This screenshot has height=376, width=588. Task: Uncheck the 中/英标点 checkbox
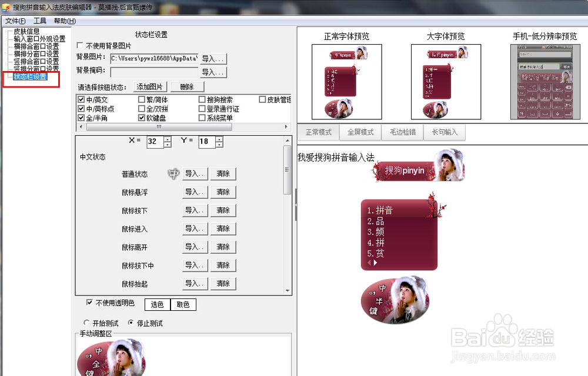click(81, 109)
